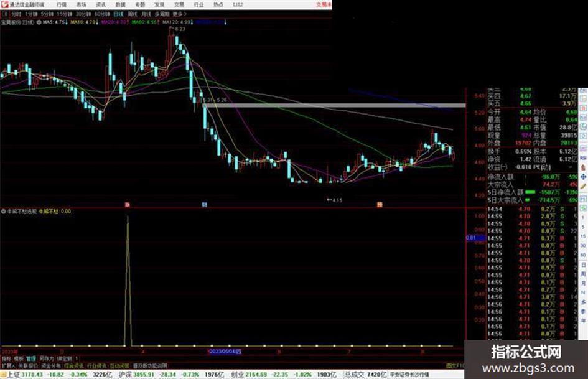588x379 pixels.
Task: Click the 净流入额 money flow row
Action: [532, 177]
